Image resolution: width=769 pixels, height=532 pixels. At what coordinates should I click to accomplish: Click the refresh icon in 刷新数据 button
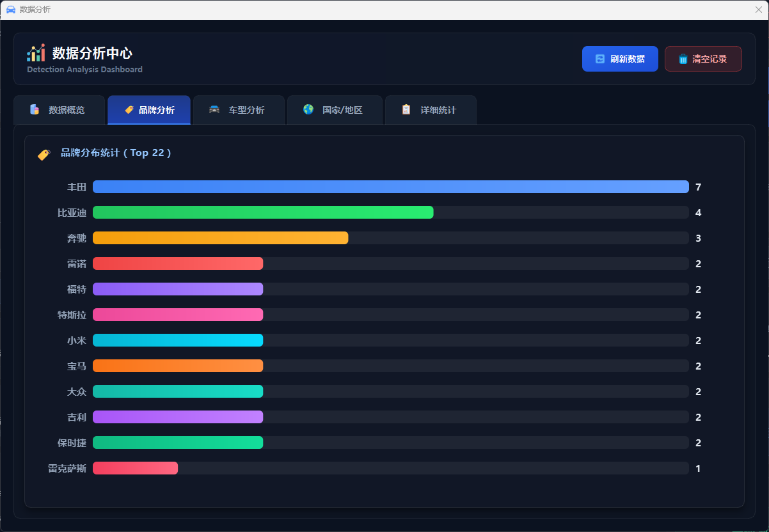pyautogui.click(x=600, y=59)
